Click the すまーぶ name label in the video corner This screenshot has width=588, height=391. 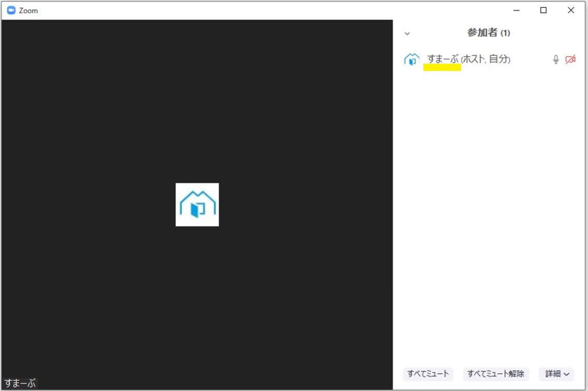tap(20, 383)
